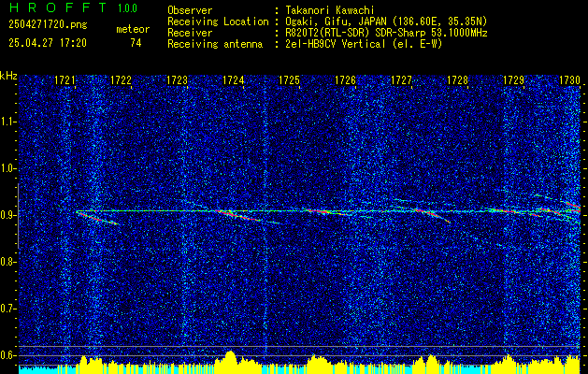This screenshot has width=588, height=374.
Task: Click the Observer field label
Action: [190, 10]
